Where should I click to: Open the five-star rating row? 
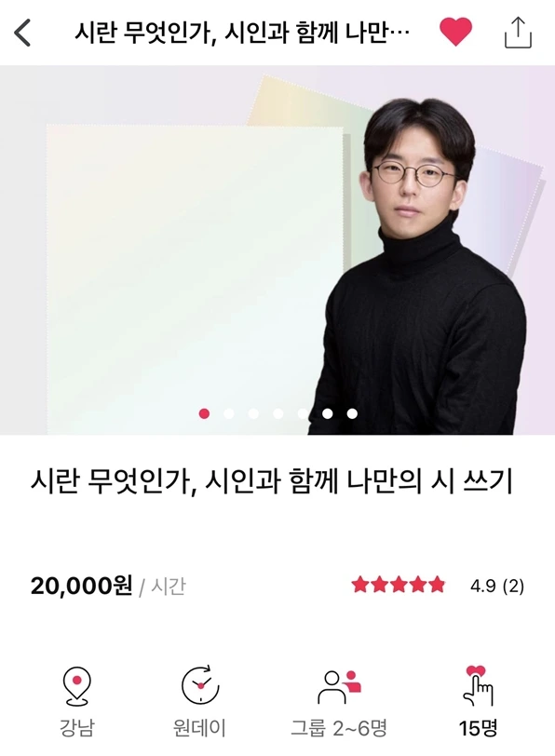point(399,586)
